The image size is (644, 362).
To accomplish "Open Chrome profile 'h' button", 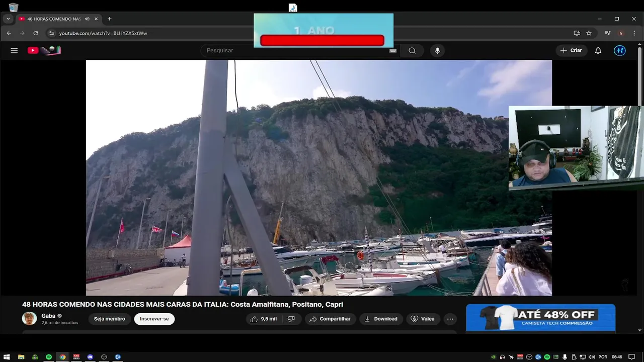I will point(621,33).
